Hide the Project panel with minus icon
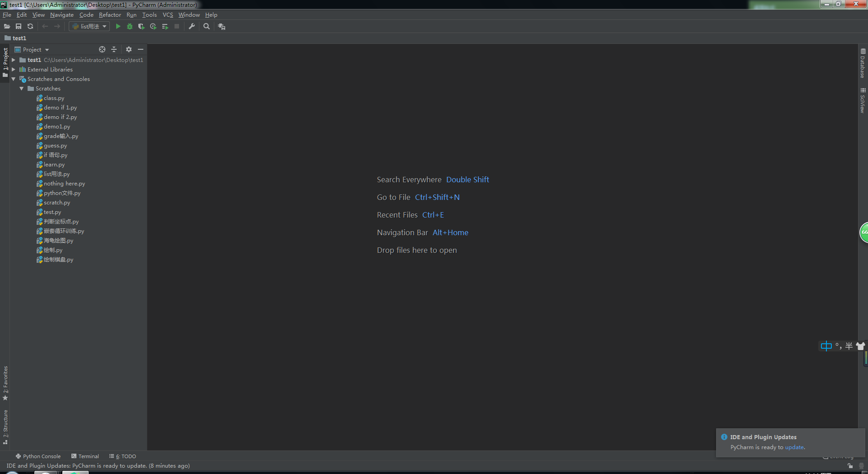 (141, 49)
